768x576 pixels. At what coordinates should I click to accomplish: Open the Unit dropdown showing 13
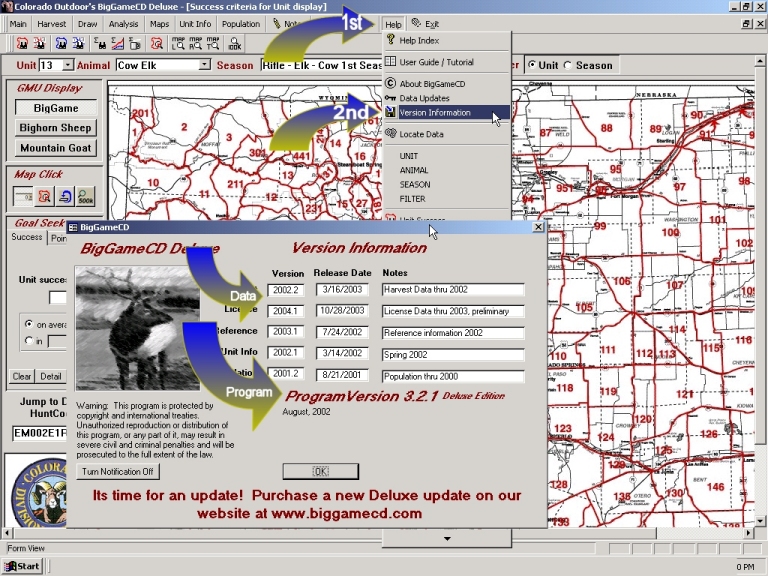[x=68, y=65]
